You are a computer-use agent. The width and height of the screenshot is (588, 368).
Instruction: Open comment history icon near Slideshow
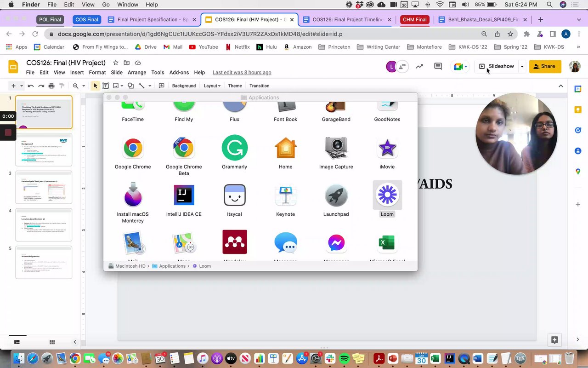[438, 66]
